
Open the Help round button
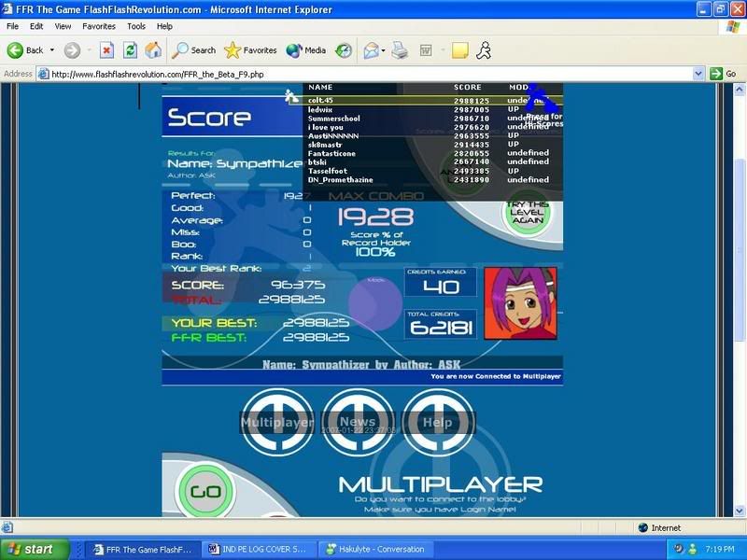point(438,423)
